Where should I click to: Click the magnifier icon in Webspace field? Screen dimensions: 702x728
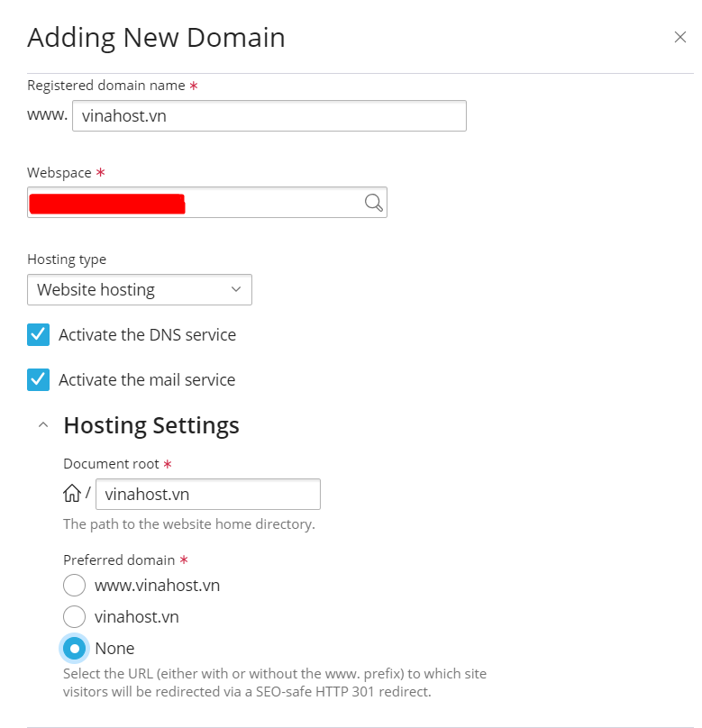[x=373, y=203]
